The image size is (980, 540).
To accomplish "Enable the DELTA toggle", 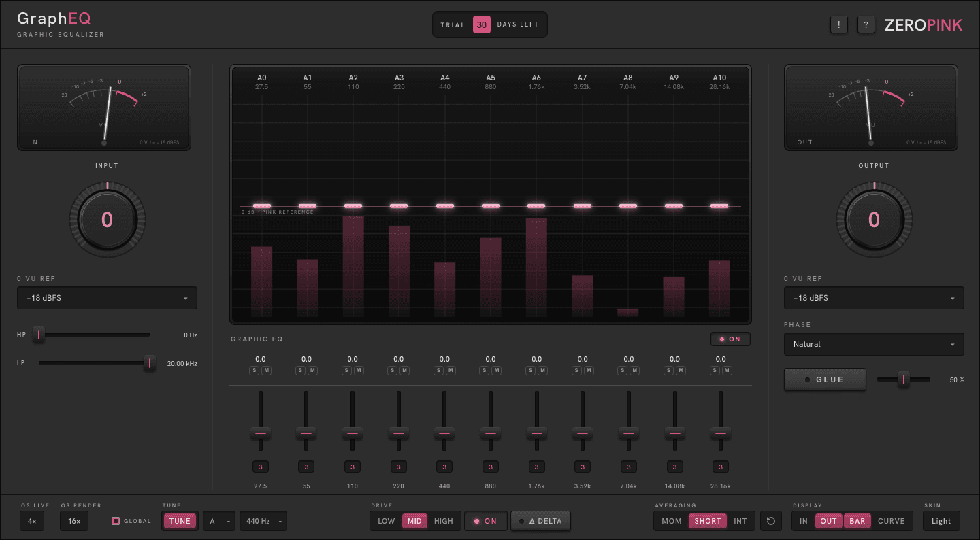I will (x=540, y=521).
